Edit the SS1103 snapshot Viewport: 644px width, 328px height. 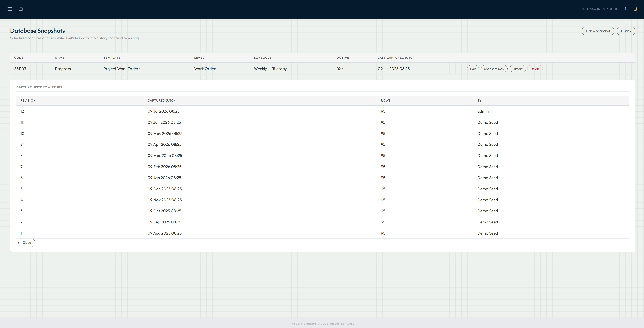click(x=473, y=69)
